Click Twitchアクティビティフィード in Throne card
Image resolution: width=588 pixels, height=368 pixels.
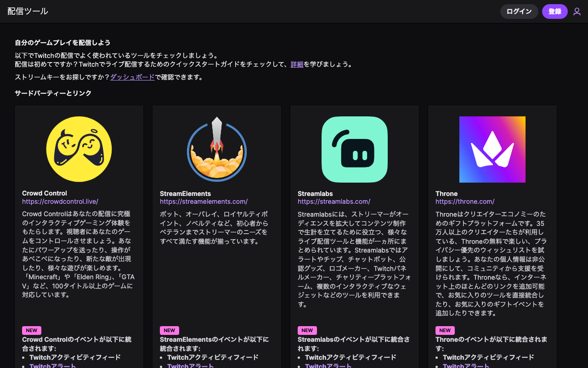(x=488, y=357)
